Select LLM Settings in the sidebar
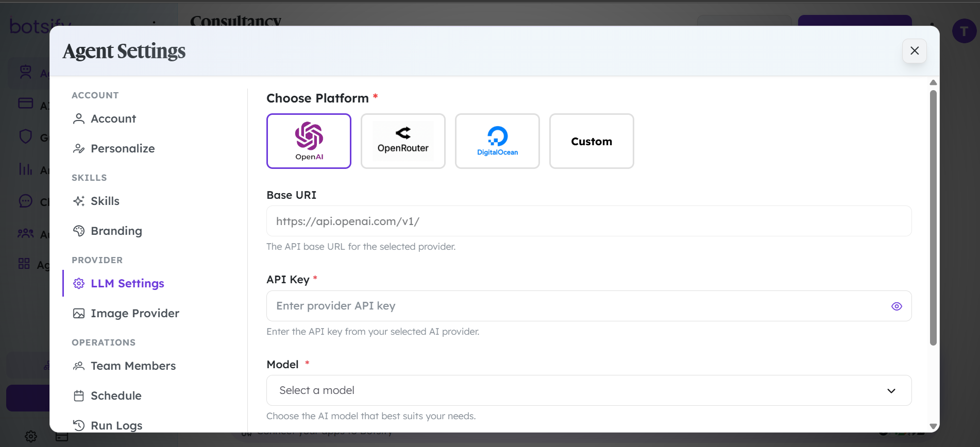Screen dimensions: 980x447 tap(119, 284)
